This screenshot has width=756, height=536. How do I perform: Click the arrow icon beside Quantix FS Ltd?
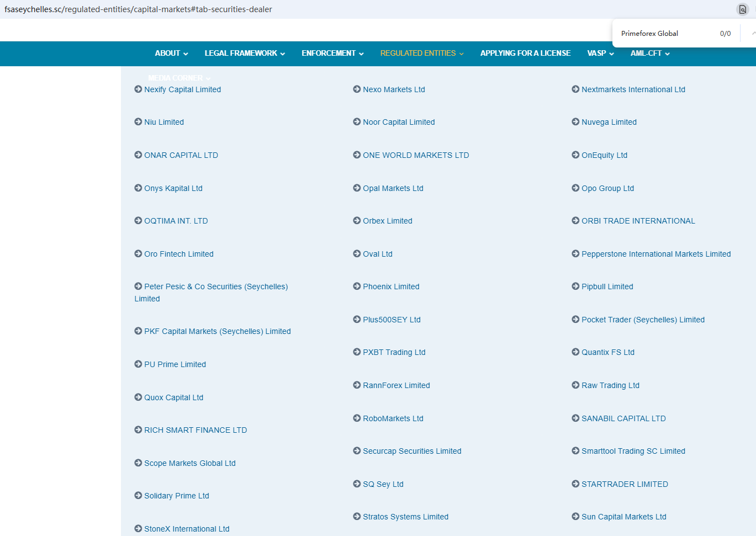point(575,352)
